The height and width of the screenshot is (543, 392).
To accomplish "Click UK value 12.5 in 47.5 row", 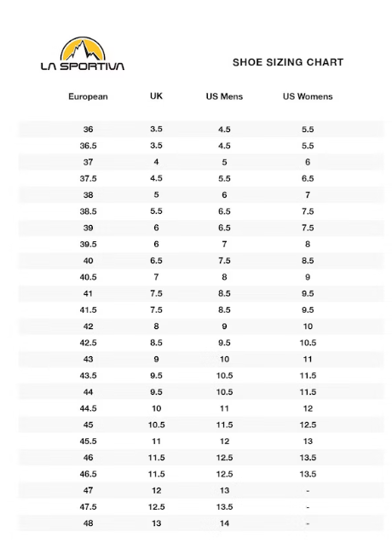I will pyautogui.click(x=156, y=507).
